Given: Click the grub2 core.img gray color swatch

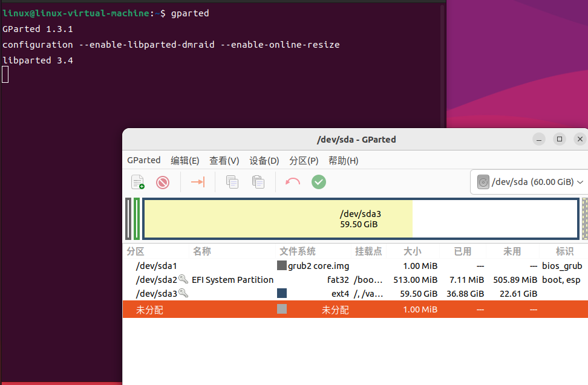Looking at the screenshot, I should [x=282, y=265].
